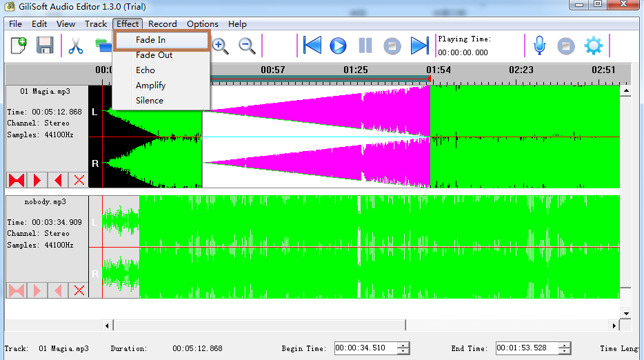Decrease End Time with the down stepper
644x360 pixels.
coord(565,351)
